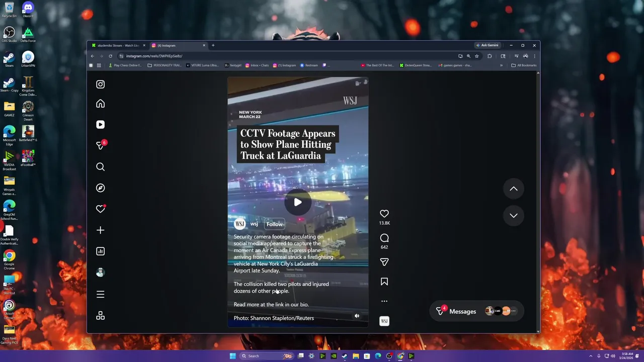This screenshot has height=362, width=644.
Task: Open the Also from Meta grid icon
Action: click(101, 316)
